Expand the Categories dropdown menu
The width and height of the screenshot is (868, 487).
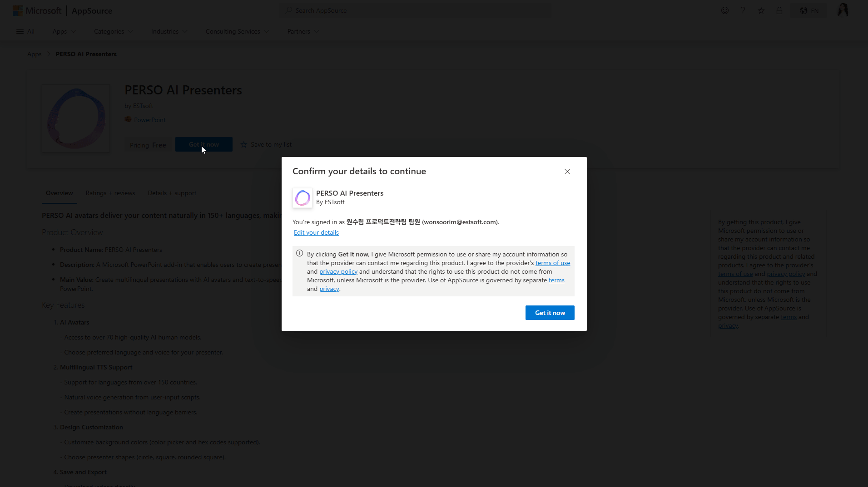114,31
